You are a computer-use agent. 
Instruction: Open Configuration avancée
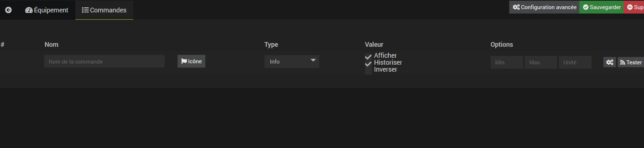tap(544, 7)
